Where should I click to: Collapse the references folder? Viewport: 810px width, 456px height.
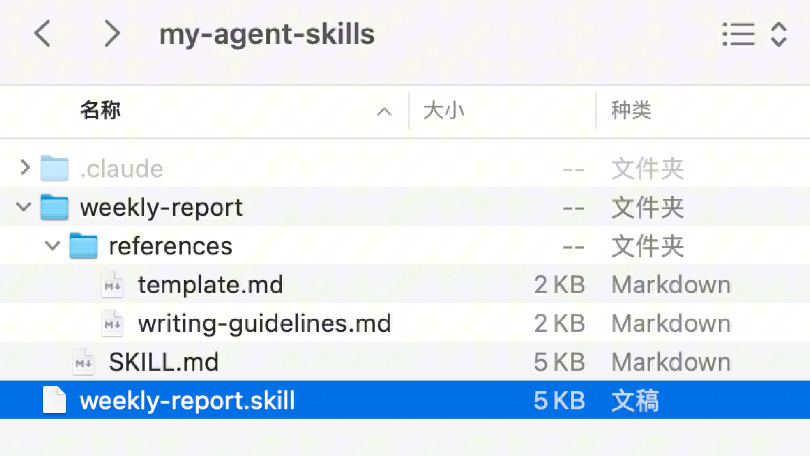pos(54,246)
